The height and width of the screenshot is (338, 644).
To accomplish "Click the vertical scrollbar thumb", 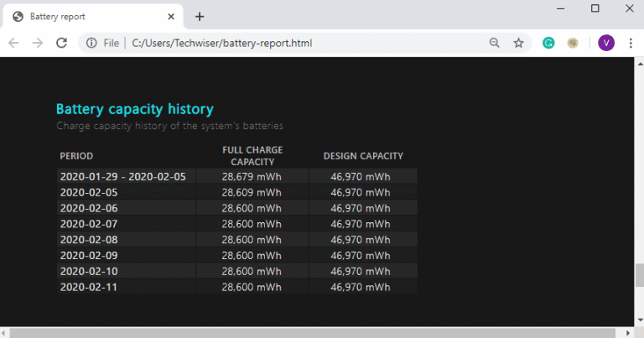I will [x=640, y=275].
